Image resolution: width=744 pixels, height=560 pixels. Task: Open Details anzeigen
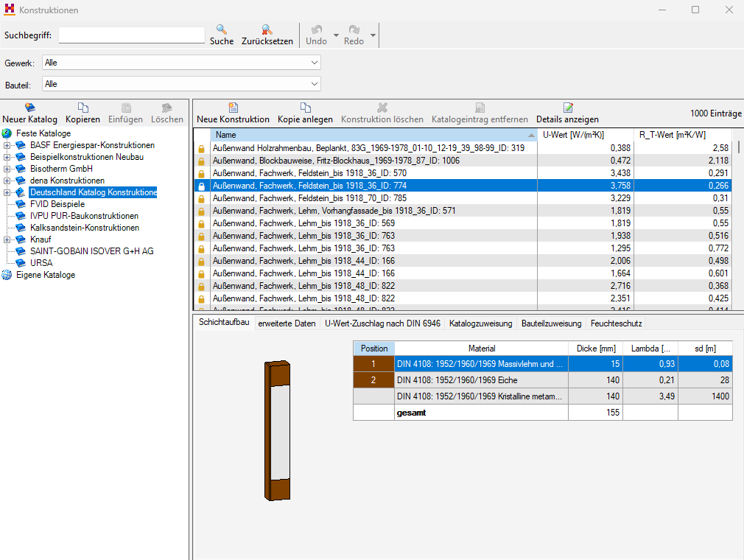(x=567, y=113)
